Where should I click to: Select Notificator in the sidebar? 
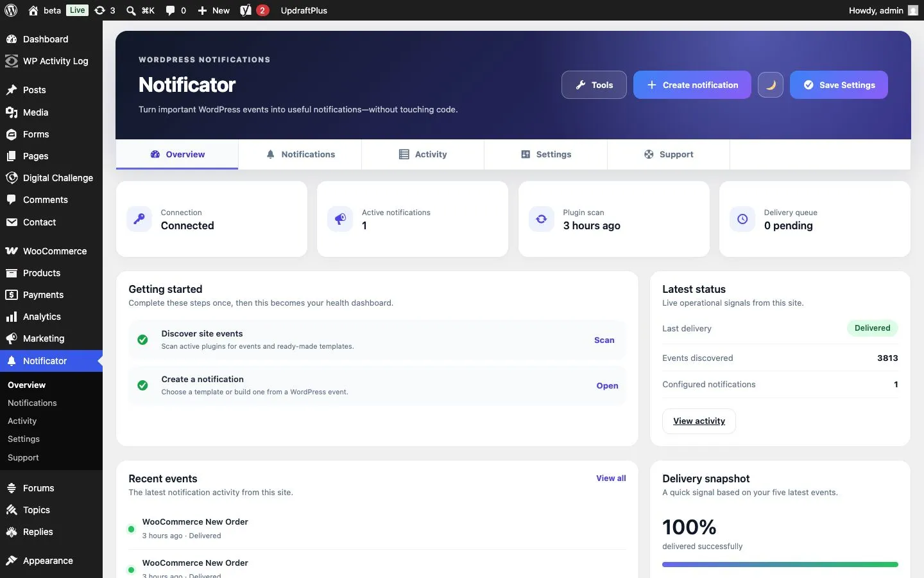51,361
